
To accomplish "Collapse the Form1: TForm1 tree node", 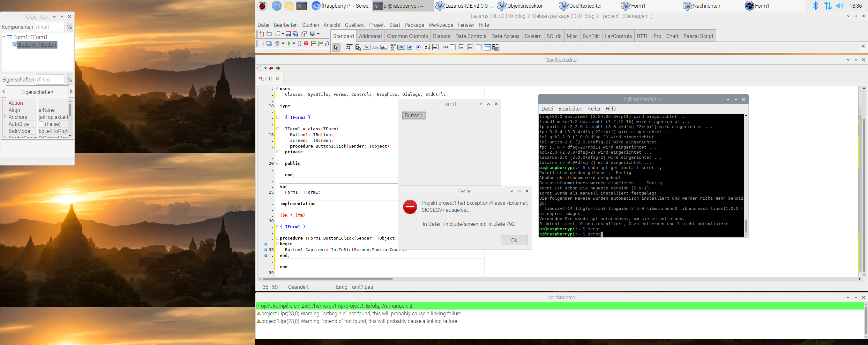I will (4, 37).
